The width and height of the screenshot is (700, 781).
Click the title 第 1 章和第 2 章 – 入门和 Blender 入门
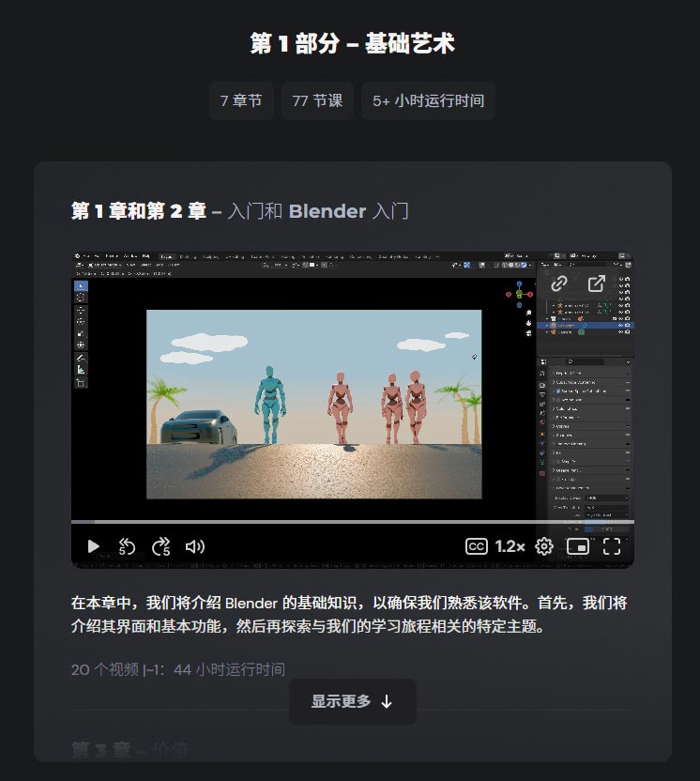pyautogui.click(x=240, y=211)
